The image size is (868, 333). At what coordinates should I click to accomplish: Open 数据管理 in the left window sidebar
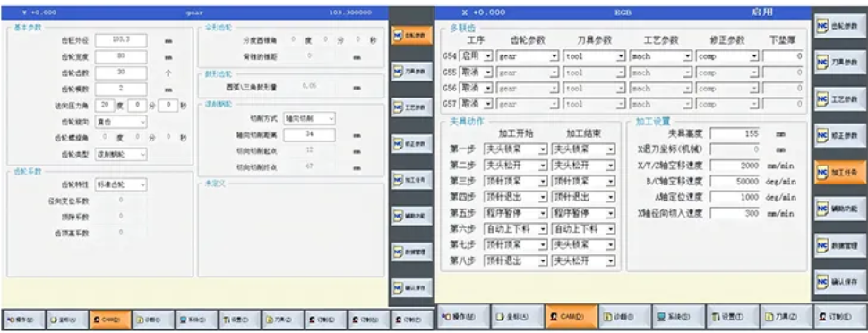[412, 252]
